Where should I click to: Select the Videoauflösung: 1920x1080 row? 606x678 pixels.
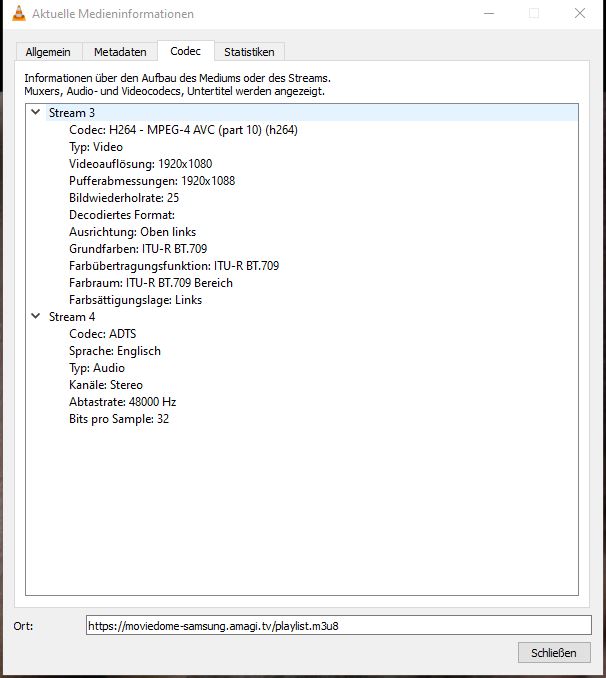[x=140, y=164]
